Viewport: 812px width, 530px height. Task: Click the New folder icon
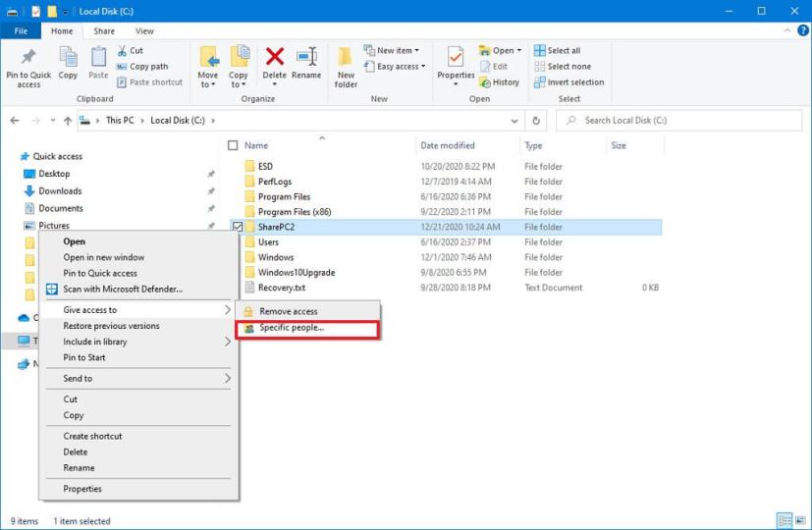click(x=346, y=58)
